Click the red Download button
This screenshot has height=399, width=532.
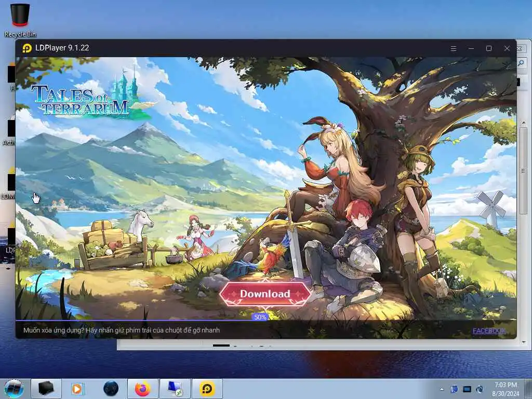click(x=265, y=294)
